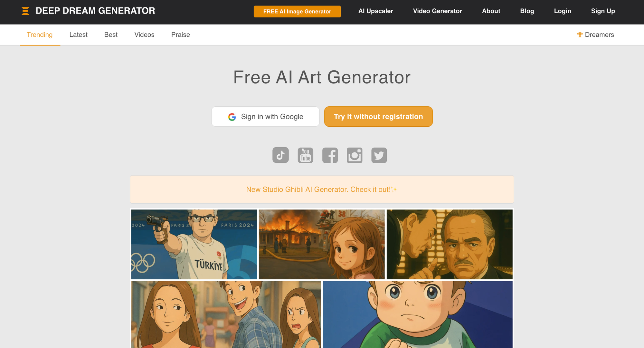Open the Türkiye shooter thumbnail image
This screenshot has width=644, height=348.
(x=194, y=244)
